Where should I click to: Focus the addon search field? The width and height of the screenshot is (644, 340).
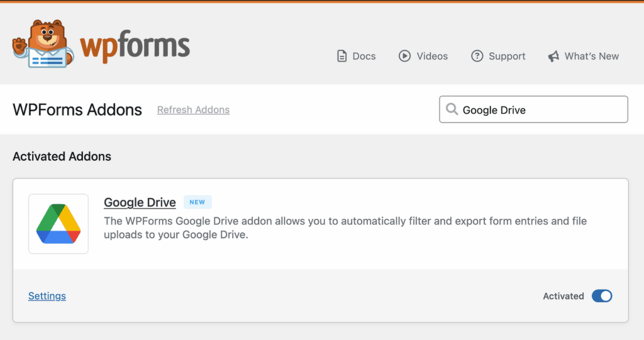[x=533, y=109]
